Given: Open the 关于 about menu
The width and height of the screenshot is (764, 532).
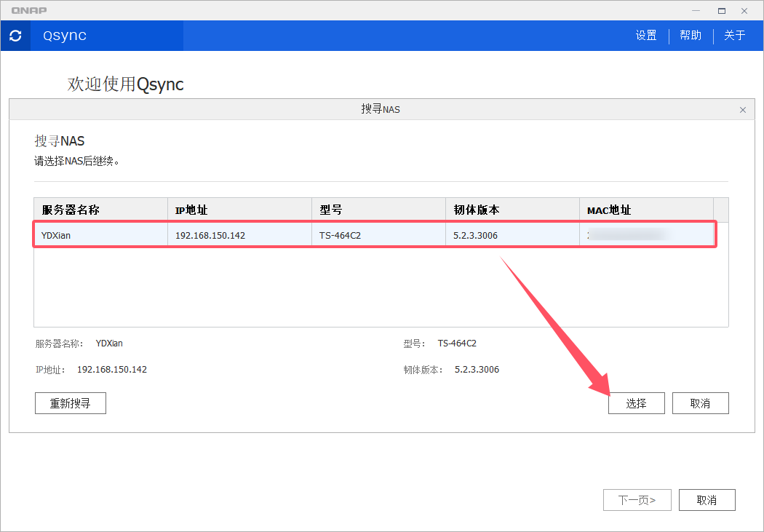Looking at the screenshot, I should pos(735,36).
